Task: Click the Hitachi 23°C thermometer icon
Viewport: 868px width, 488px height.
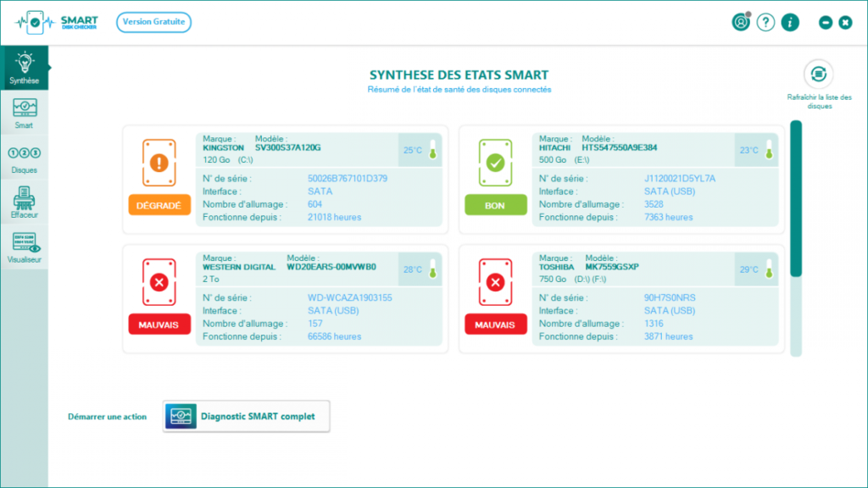Action: (769, 149)
